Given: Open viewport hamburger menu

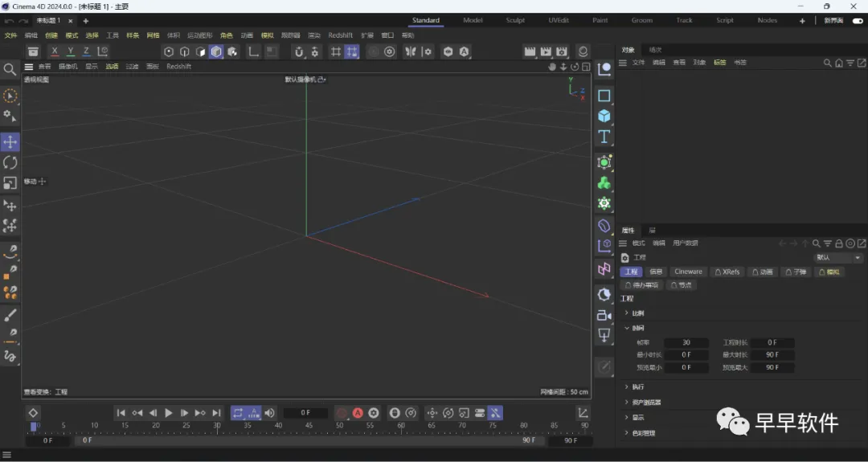Looking at the screenshot, I should pos(29,67).
